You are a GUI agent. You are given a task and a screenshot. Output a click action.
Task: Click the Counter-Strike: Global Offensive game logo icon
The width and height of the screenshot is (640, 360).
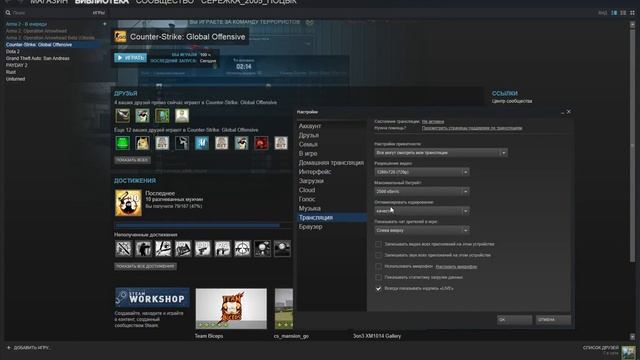(x=120, y=37)
